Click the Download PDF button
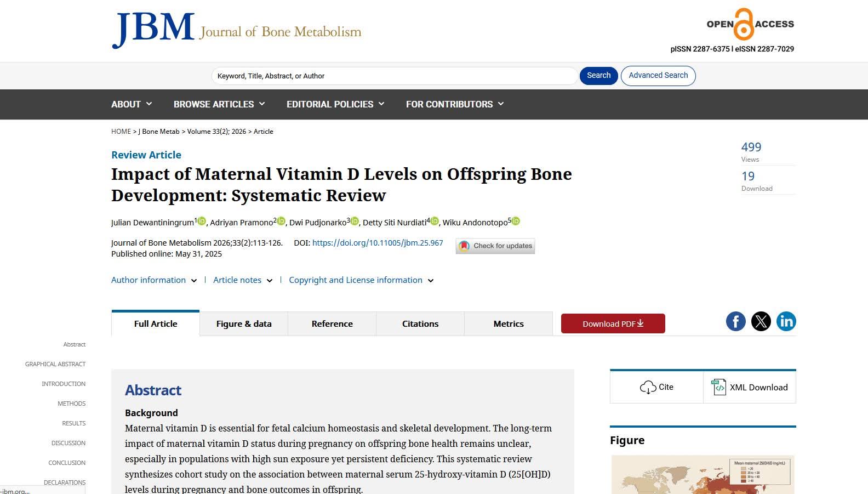This screenshot has width=868, height=494. [613, 323]
